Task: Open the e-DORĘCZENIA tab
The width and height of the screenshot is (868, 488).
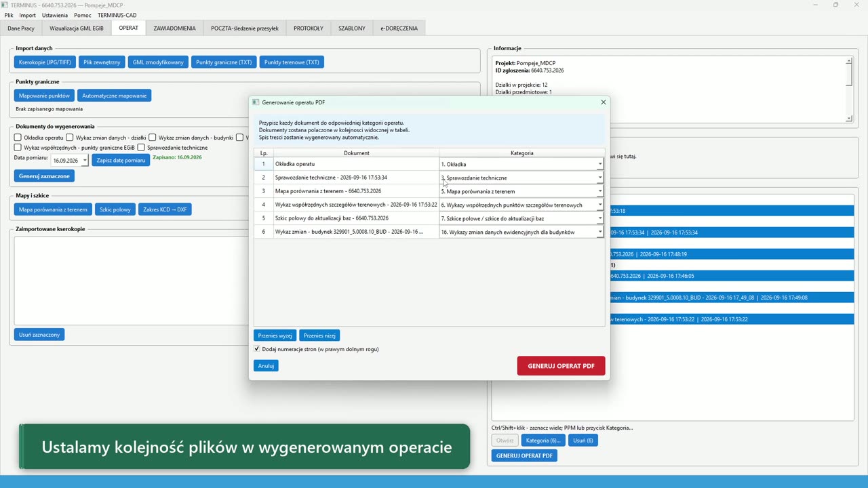Action: pos(399,28)
